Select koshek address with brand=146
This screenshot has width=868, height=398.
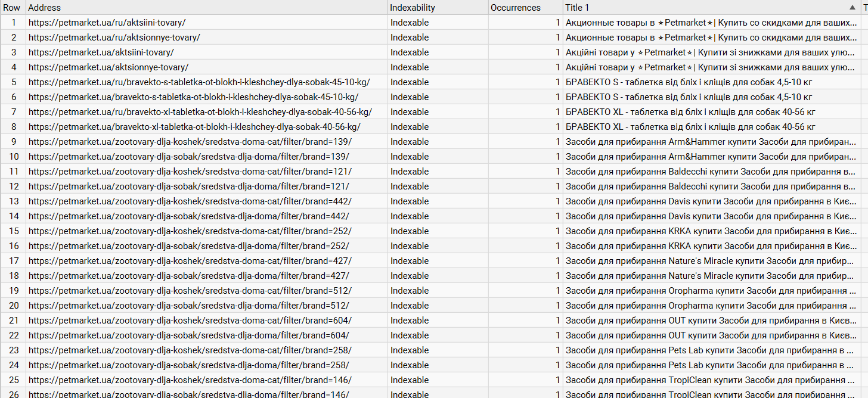point(190,380)
